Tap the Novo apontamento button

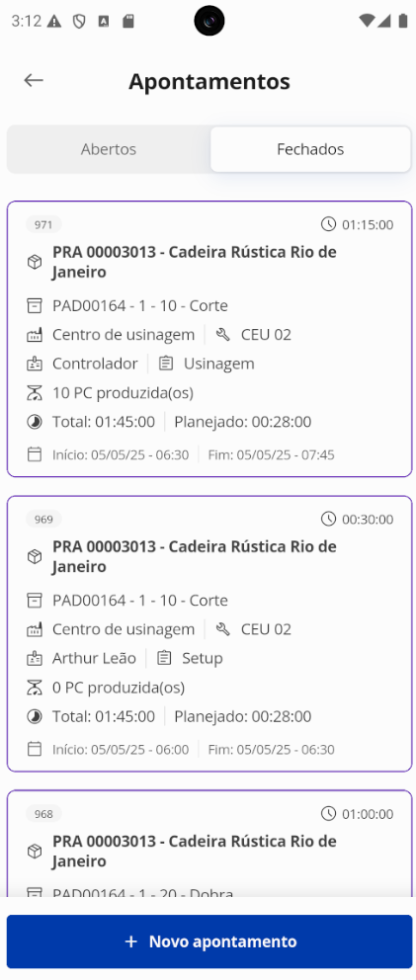coord(209,941)
